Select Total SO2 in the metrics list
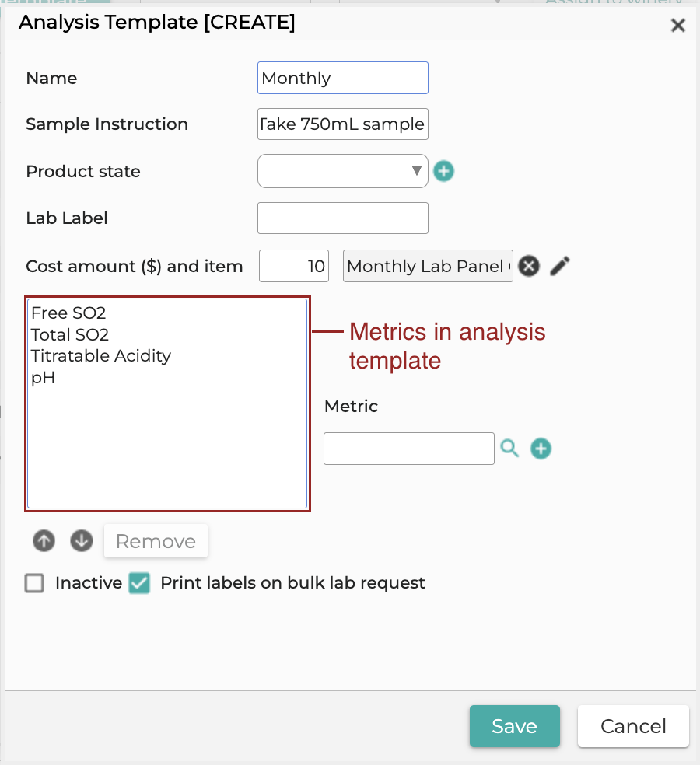The width and height of the screenshot is (700, 765). pos(70,334)
